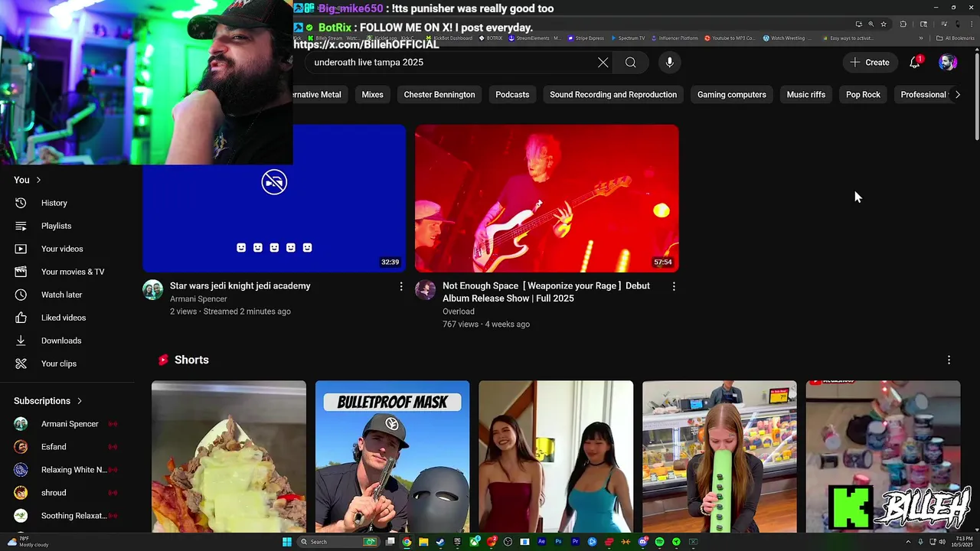980x551 pixels.
Task: Expand the You section in sidebar
Action: coord(28,180)
